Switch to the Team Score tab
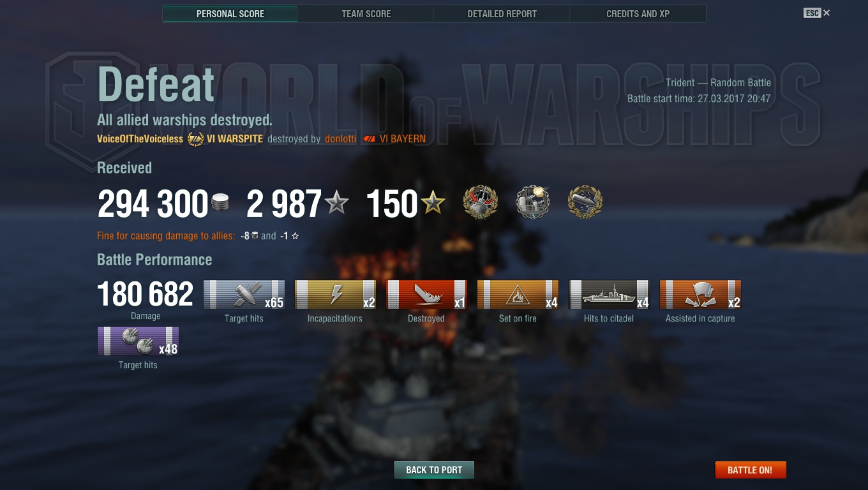This screenshot has width=868, height=490. [366, 13]
